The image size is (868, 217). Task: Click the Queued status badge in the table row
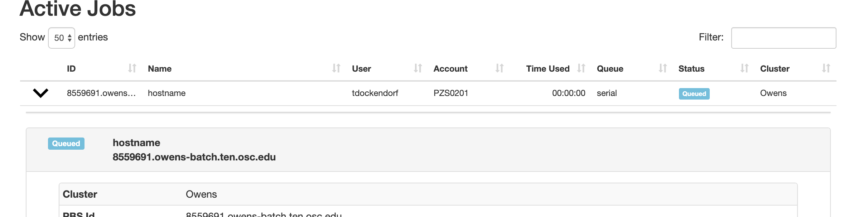(x=694, y=93)
